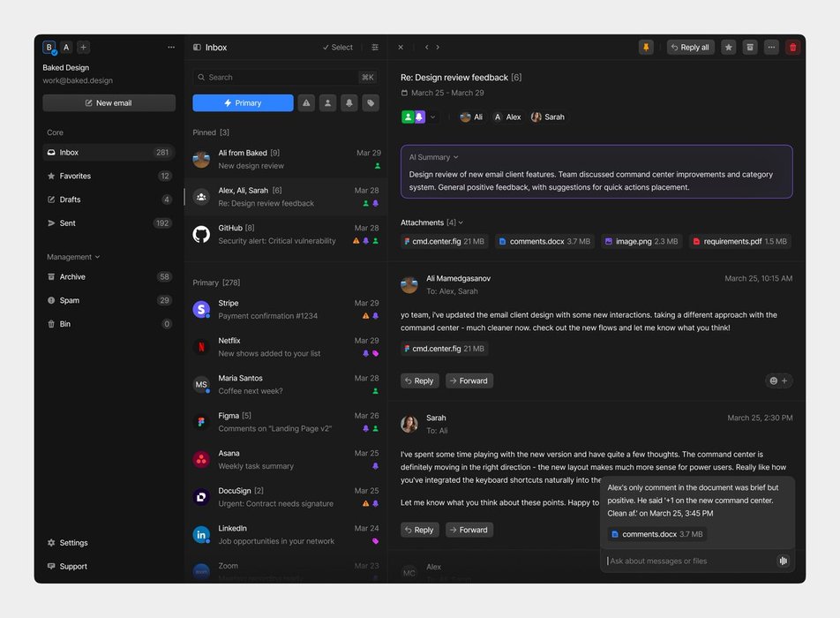Open the Ali from Baked pinned email
This screenshot has width=840, height=618.
coord(286,159)
